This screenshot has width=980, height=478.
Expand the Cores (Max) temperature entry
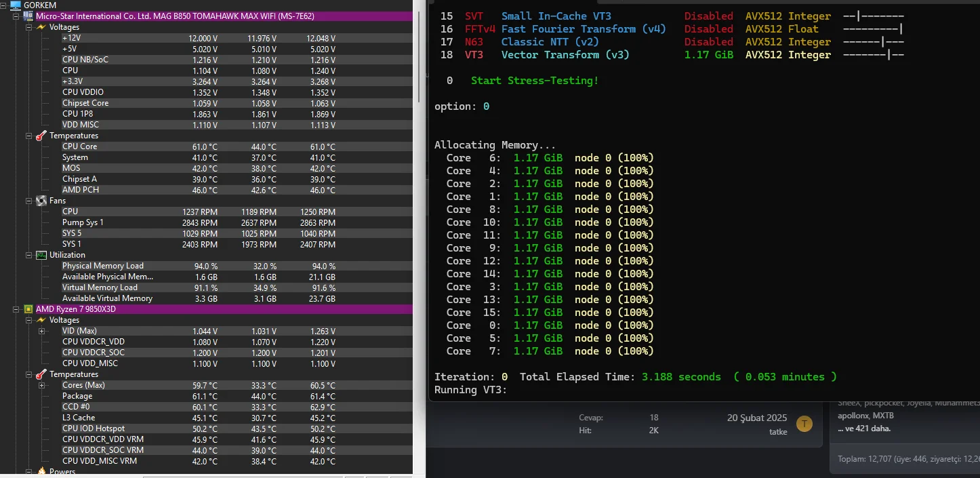pyautogui.click(x=41, y=385)
